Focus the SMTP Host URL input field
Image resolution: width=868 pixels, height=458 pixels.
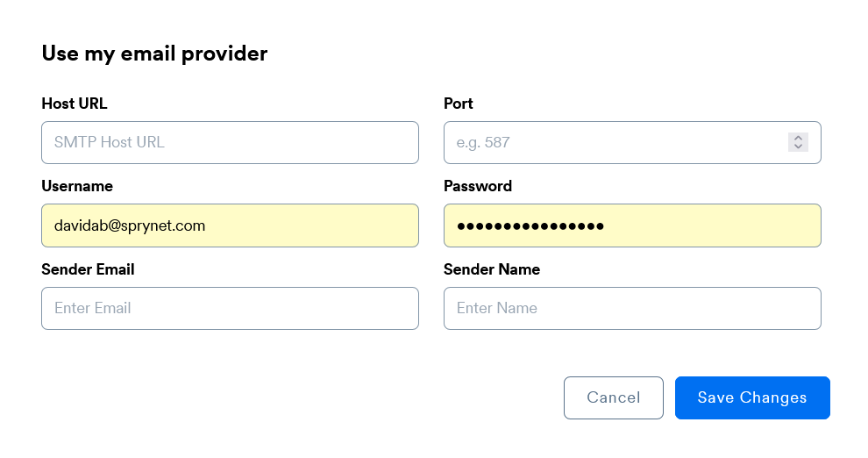coord(230,142)
